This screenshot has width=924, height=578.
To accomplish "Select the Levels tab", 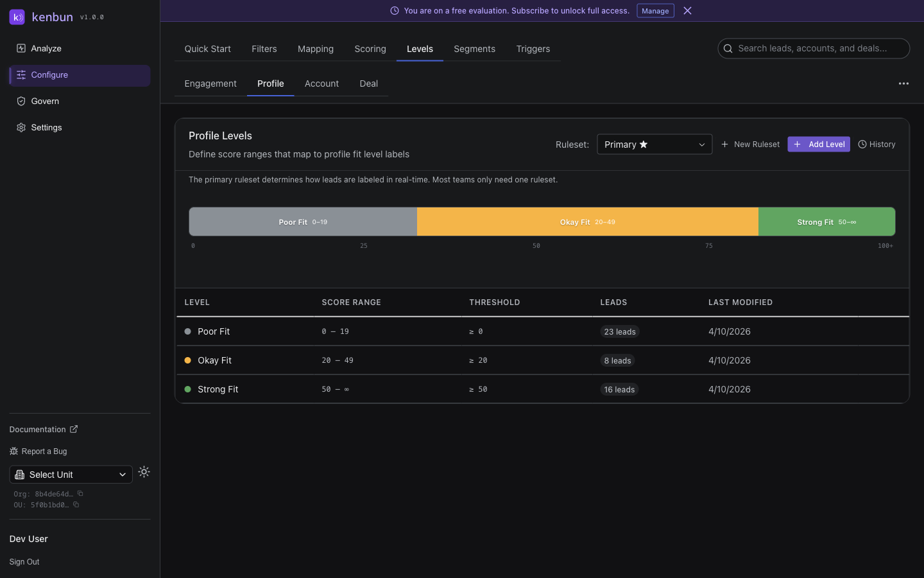I will [x=420, y=49].
